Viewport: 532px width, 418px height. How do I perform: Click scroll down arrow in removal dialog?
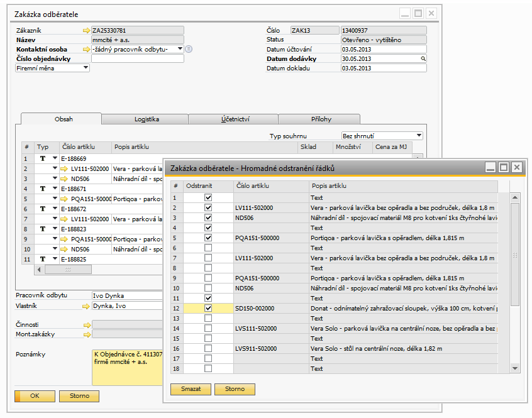click(515, 368)
